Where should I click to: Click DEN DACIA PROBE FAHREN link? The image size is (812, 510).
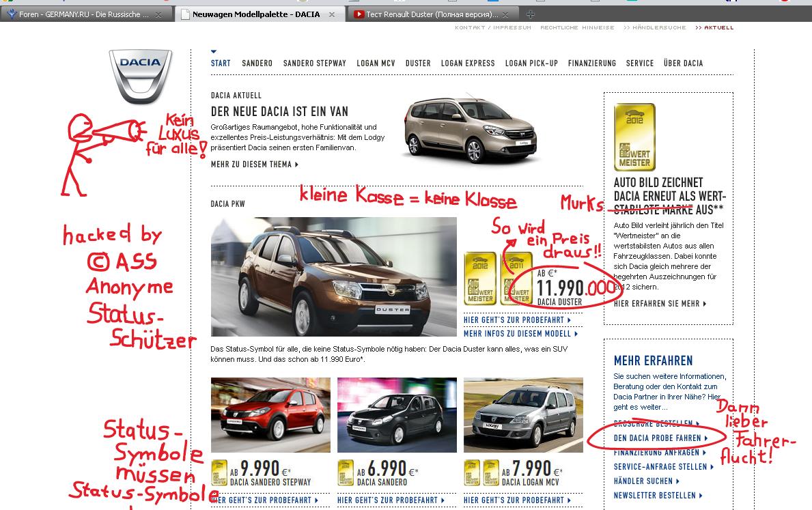click(660, 438)
